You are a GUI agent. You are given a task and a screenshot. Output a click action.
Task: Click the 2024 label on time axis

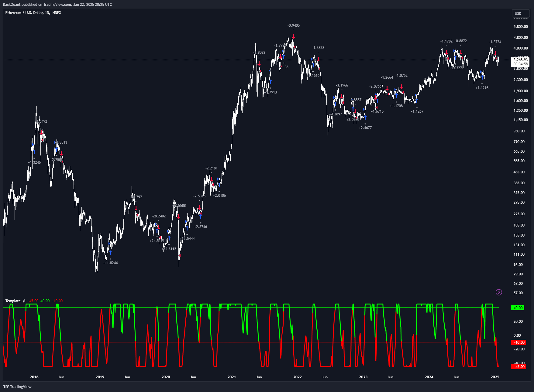(429, 377)
